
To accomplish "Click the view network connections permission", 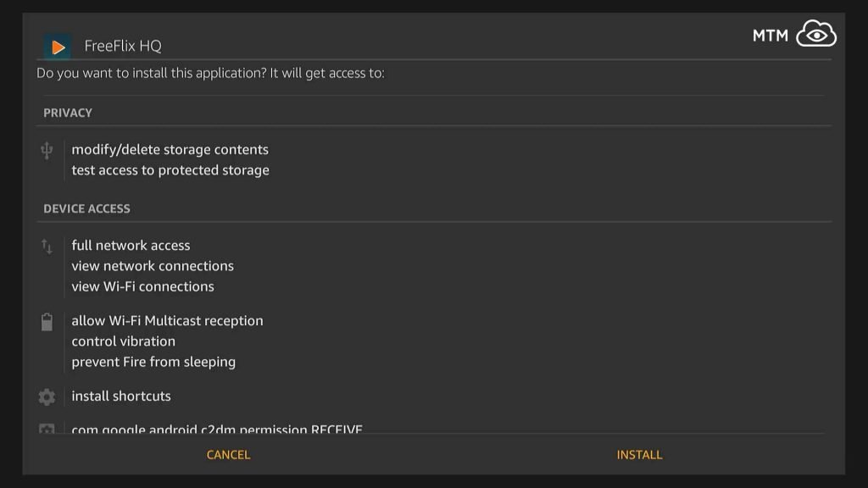I will click(153, 265).
